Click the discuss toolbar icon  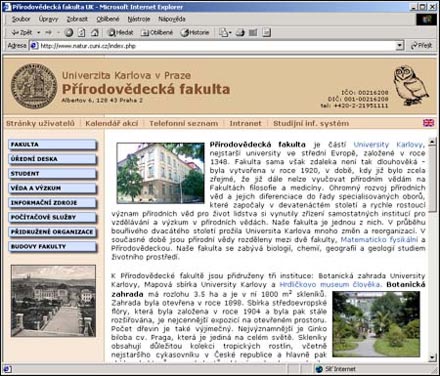pos(266,33)
